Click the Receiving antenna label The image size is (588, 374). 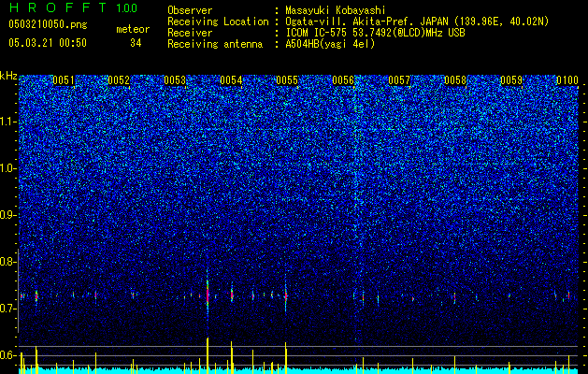(215, 44)
